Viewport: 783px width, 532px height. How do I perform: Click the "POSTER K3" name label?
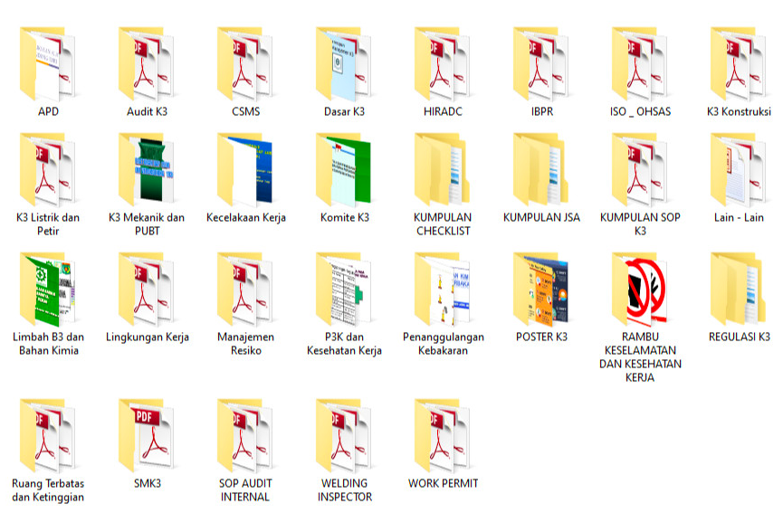[542, 337]
